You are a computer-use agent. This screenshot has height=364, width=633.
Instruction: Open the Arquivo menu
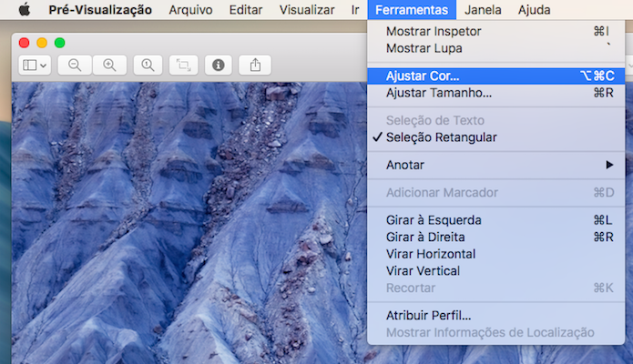click(x=190, y=10)
